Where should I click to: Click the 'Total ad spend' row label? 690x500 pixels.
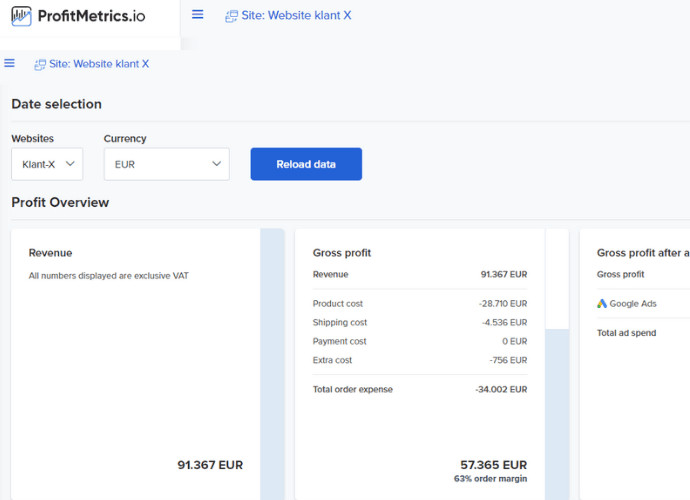[x=626, y=333]
